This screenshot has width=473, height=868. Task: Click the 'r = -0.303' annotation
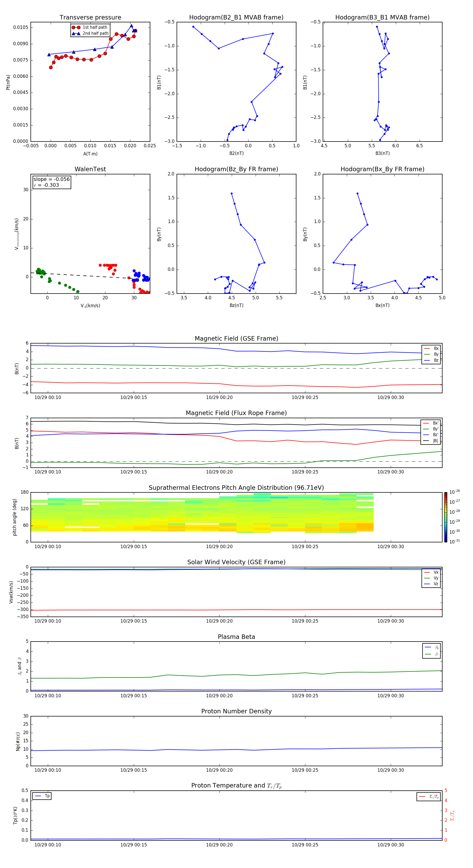click(x=47, y=185)
